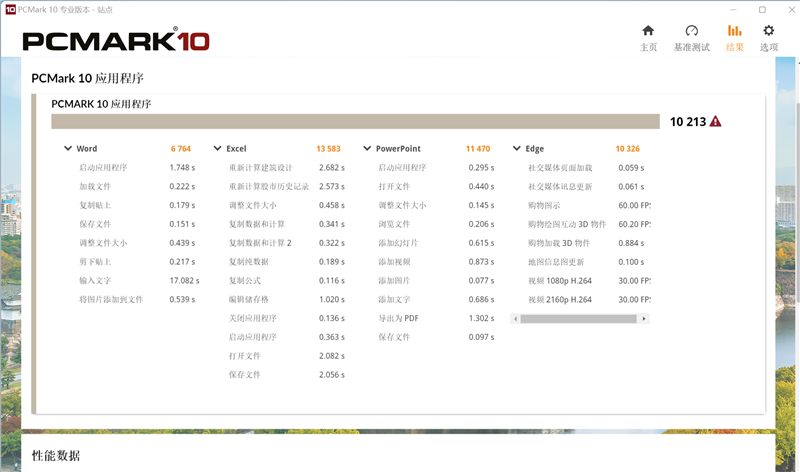
Task: Collapse the PowerPoint section chevron
Action: click(367, 148)
